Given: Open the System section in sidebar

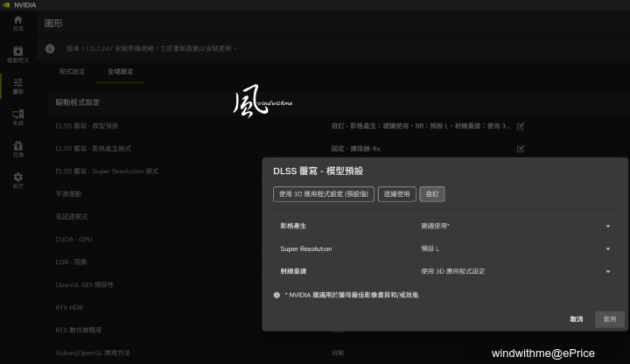Looking at the screenshot, I should (18, 117).
